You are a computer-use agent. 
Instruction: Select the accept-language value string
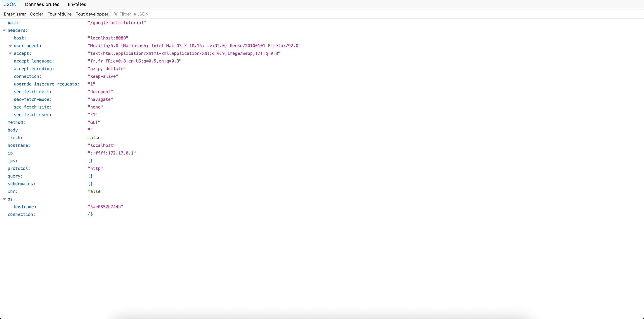tap(134, 61)
